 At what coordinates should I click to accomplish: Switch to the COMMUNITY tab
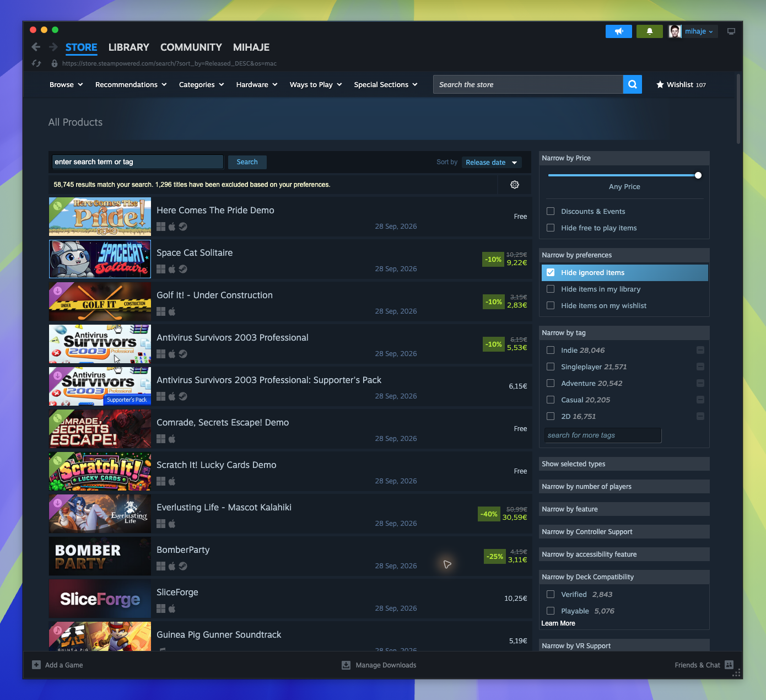pos(191,47)
